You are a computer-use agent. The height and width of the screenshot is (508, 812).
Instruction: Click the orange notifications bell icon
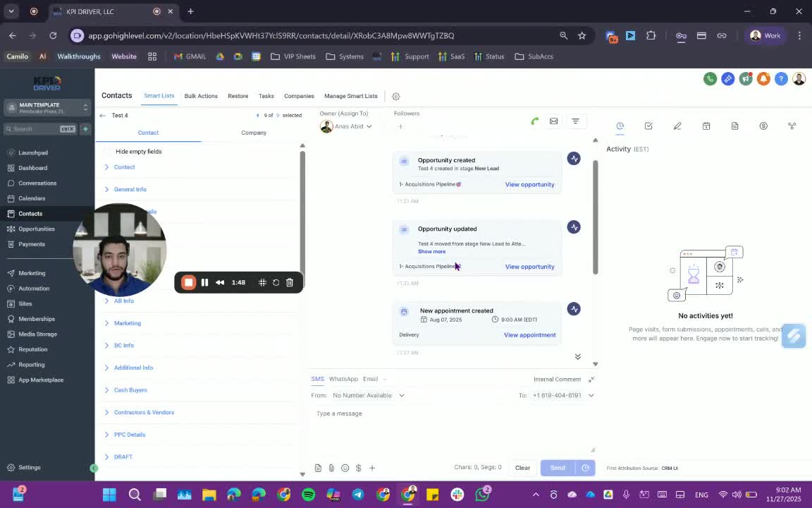(763, 79)
